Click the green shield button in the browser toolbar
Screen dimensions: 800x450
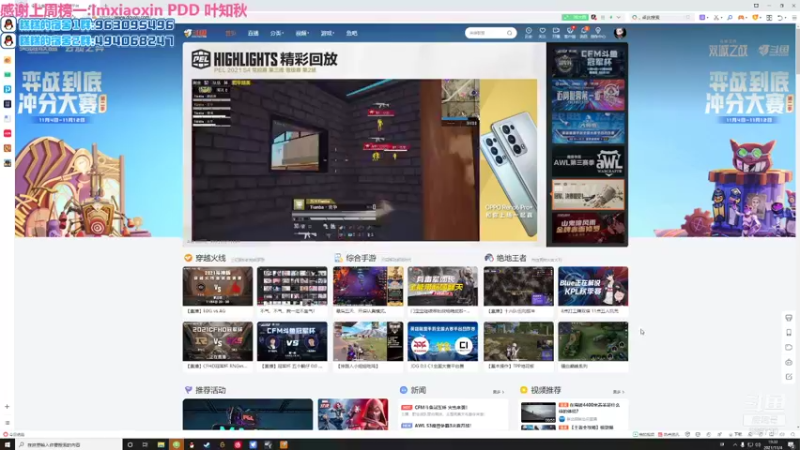point(574,17)
